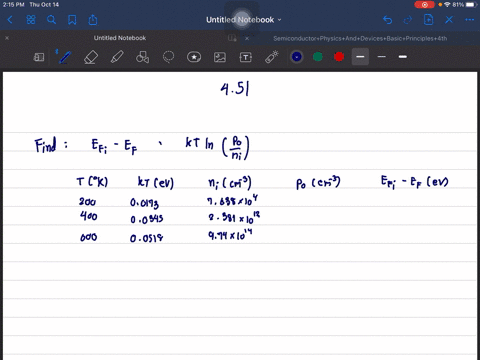Viewport: 480px width, 360px height.
Task: Open the search magnifier
Action: [51, 20]
